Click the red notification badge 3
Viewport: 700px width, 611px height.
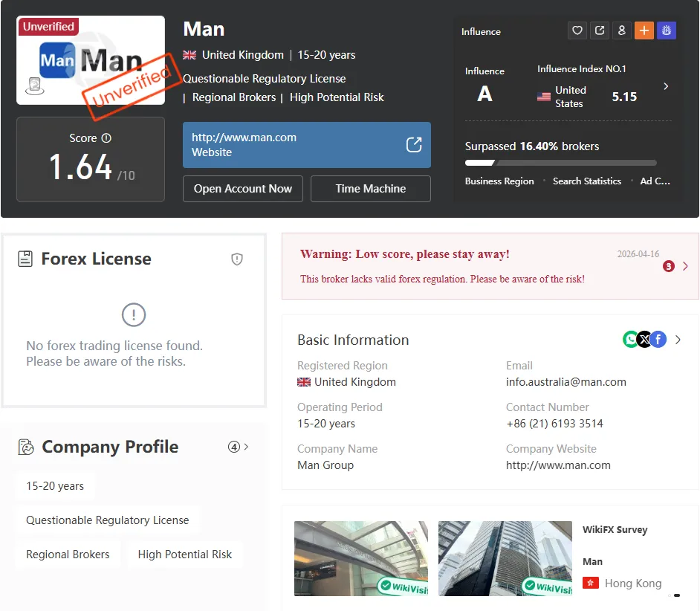(668, 266)
